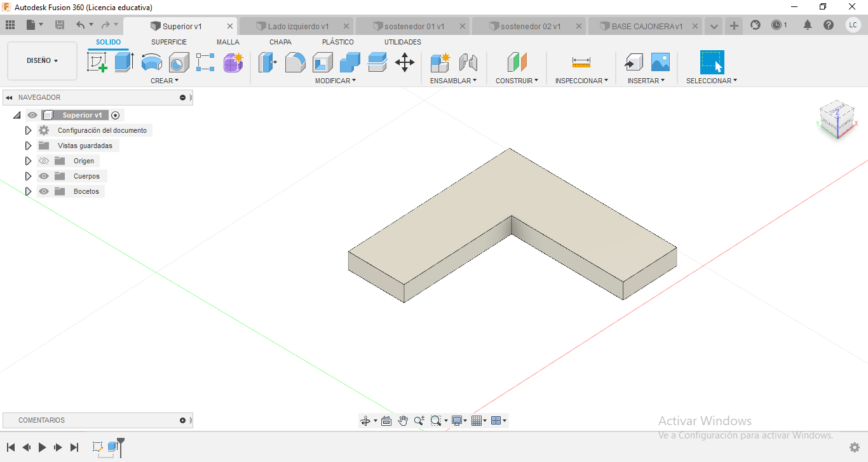
Task: Select the Shell tool
Action: (322, 62)
